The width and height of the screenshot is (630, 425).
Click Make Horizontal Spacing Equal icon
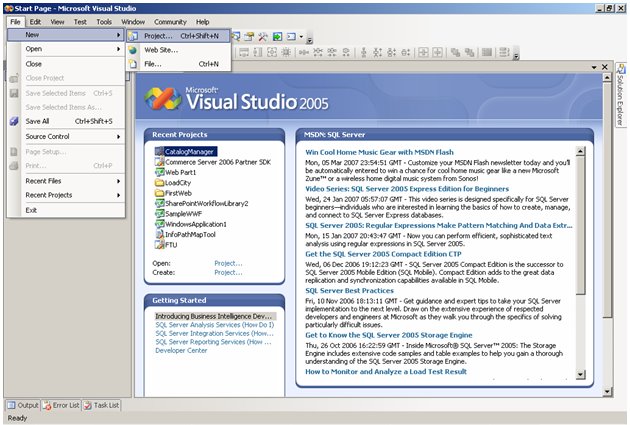(304, 52)
